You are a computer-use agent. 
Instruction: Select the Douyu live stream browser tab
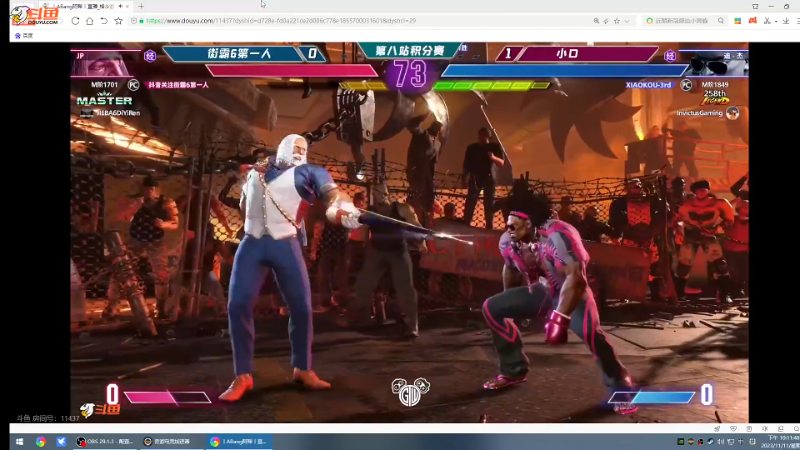coord(85,6)
